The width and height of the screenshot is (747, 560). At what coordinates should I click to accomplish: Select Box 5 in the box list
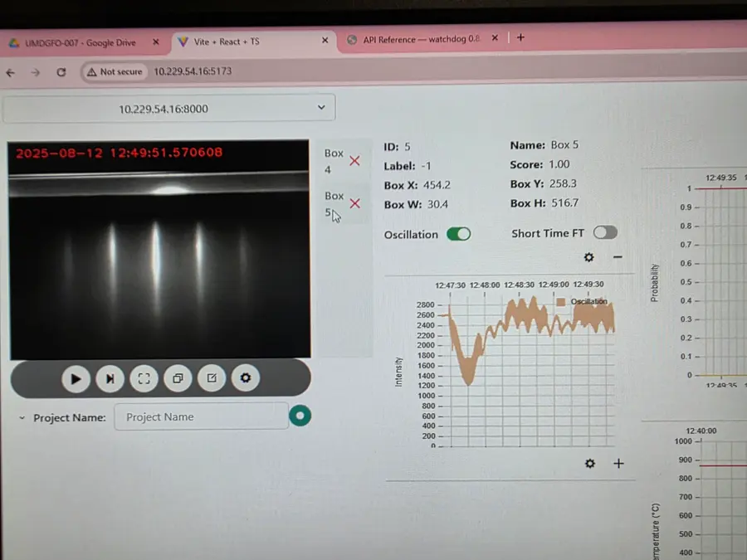pos(334,204)
